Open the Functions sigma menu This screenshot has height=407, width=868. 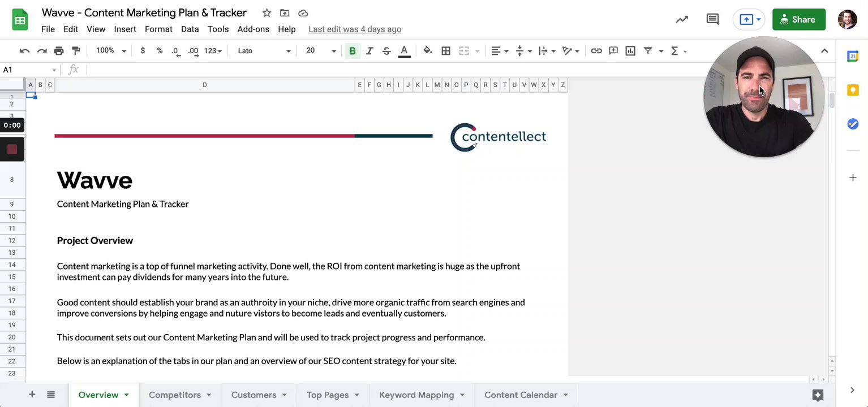tap(678, 51)
